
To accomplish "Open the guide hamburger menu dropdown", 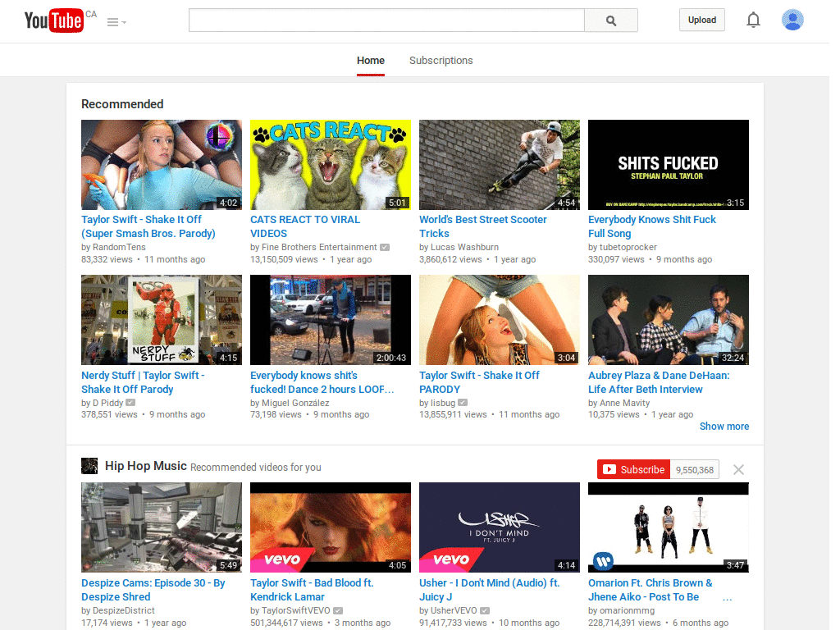I will pyautogui.click(x=116, y=22).
